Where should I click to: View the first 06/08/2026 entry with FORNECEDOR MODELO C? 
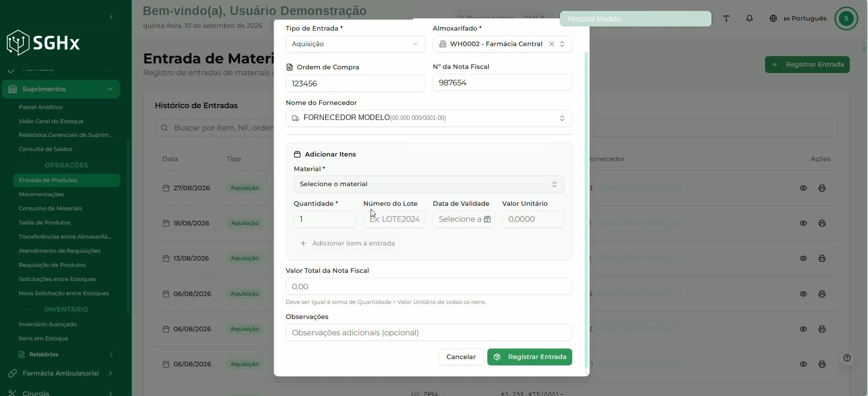click(x=803, y=294)
